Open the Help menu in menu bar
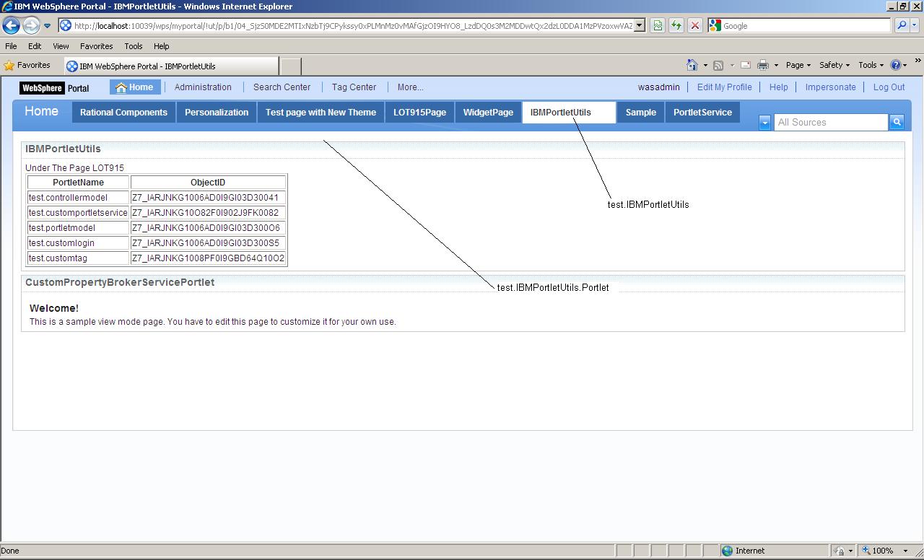This screenshot has height=560, width=924. (x=162, y=46)
